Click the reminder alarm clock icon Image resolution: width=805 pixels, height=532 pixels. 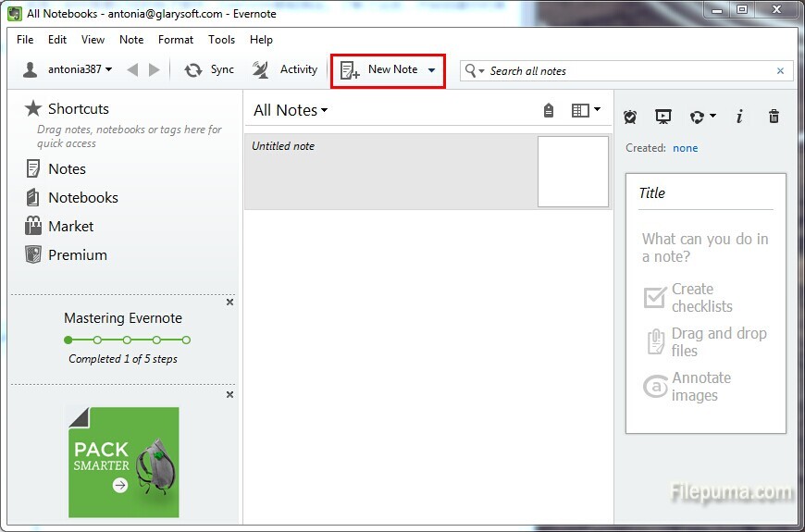pyautogui.click(x=630, y=117)
